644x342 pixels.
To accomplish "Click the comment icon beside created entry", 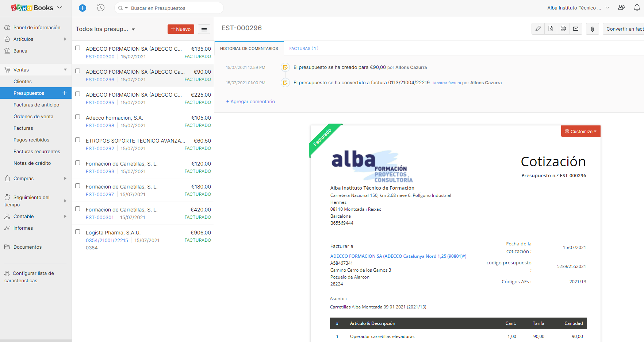I will click(285, 67).
